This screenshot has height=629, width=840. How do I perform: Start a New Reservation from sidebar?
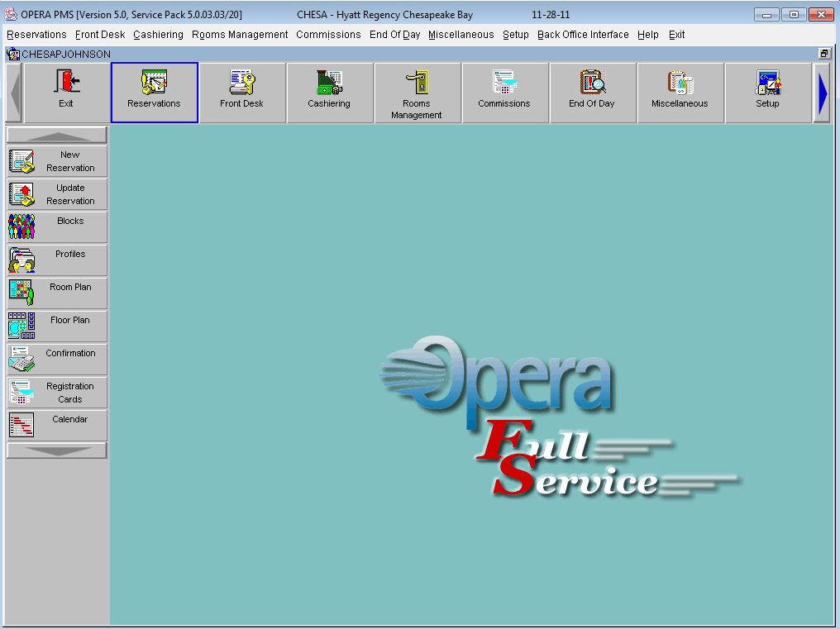[57, 161]
